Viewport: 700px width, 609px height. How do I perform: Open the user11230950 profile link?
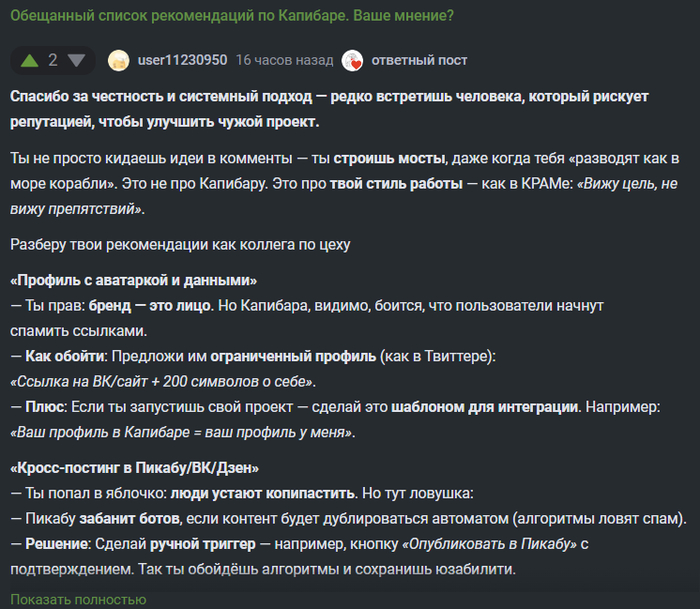point(181,60)
